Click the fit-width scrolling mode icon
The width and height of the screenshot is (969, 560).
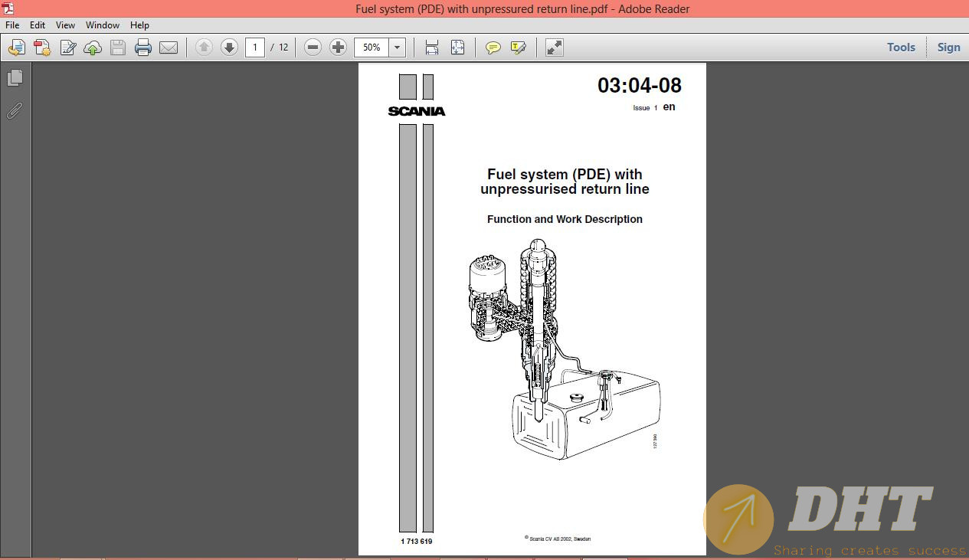coord(432,47)
